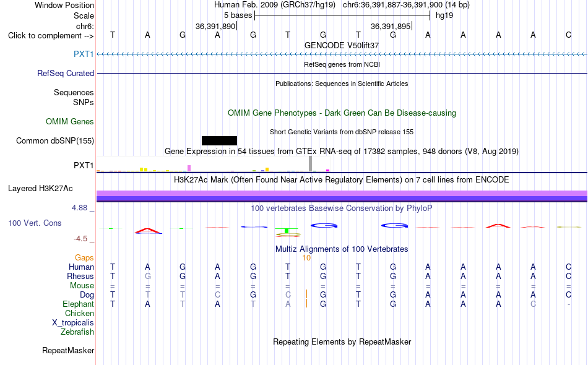Click the GENCODE V50lift37 track title
Screen dimensions: 588x365
342,45
